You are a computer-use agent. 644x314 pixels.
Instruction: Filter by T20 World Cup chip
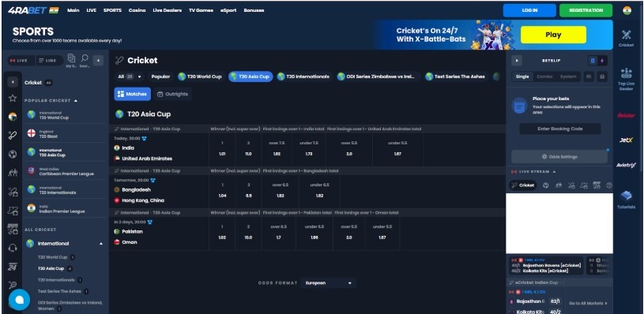[x=200, y=77]
